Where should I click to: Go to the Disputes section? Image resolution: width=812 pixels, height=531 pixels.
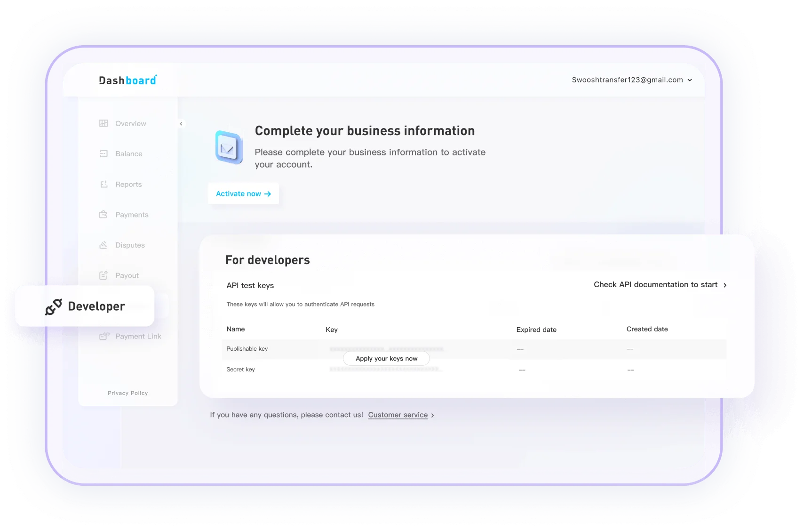pyautogui.click(x=130, y=245)
